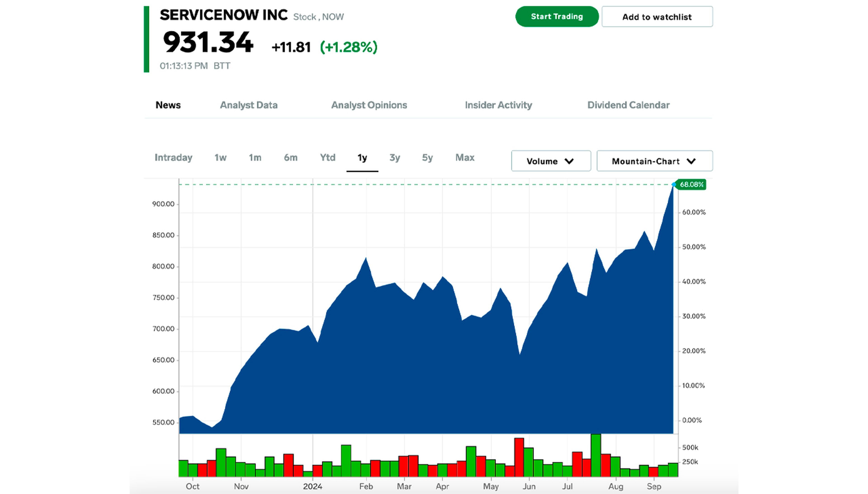Click the 900.00 price axis label
Viewport: 868px width, 494px height.
tap(163, 204)
